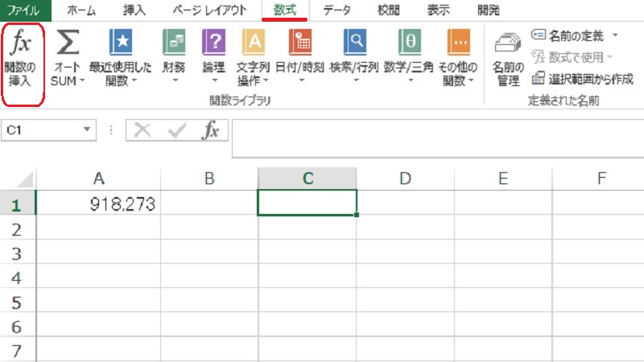Select cell A1 containing 918,273
Screen dimensions: 644x362
click(x=99, y=204)
